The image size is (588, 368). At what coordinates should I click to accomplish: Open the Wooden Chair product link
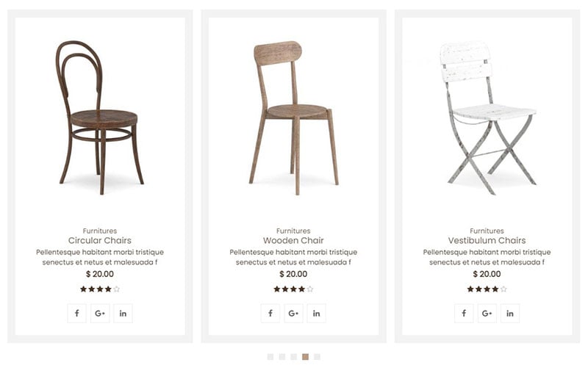(293, 241)
